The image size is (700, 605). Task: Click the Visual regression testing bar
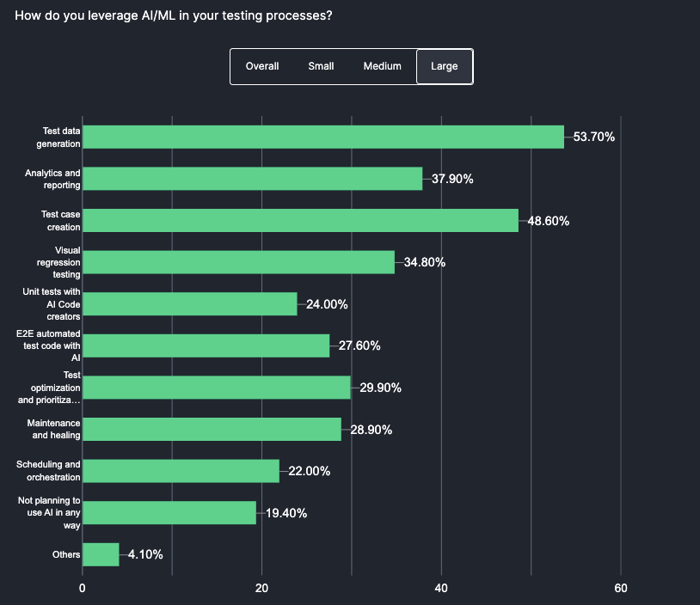(x=236, y=262)
